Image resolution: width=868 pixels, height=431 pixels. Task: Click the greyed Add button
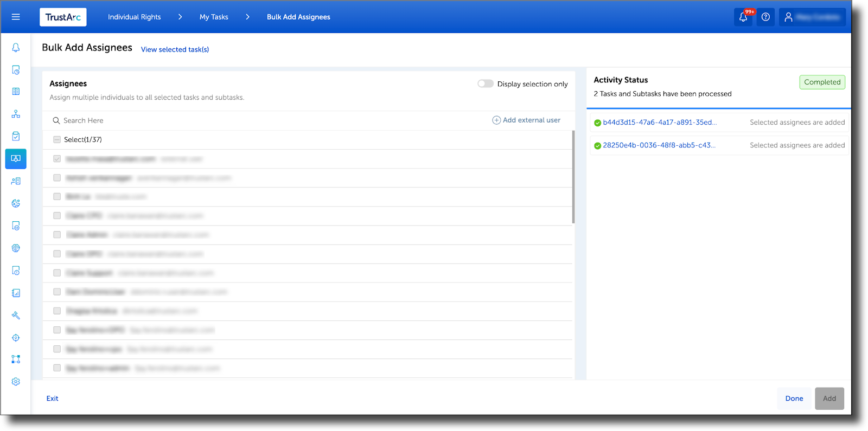829,398
